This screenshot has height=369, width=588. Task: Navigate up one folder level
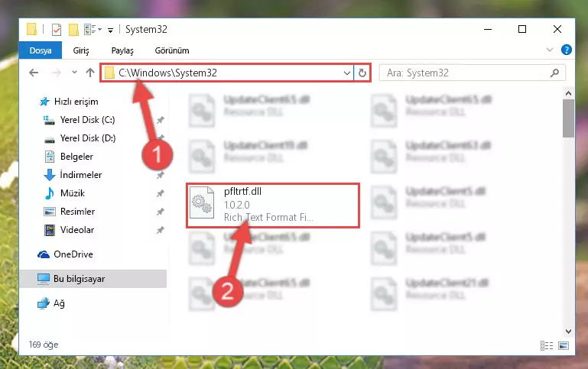(90, 73)
